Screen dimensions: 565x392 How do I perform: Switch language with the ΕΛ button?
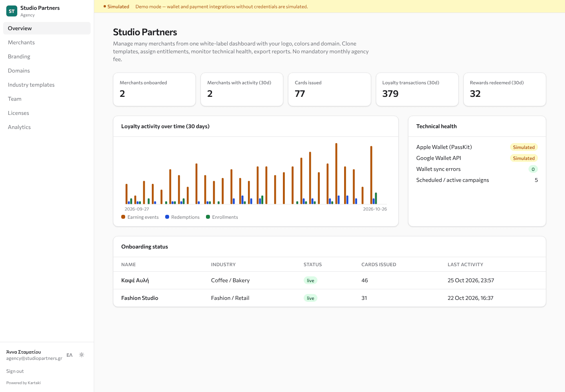coord(69,355)
